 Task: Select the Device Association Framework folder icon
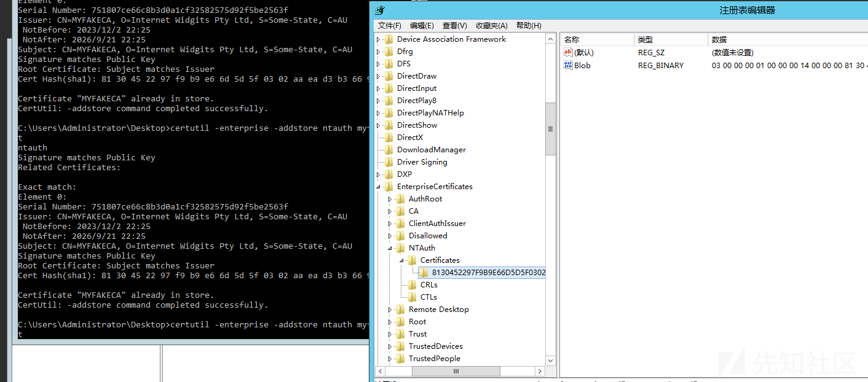(389, 39)
